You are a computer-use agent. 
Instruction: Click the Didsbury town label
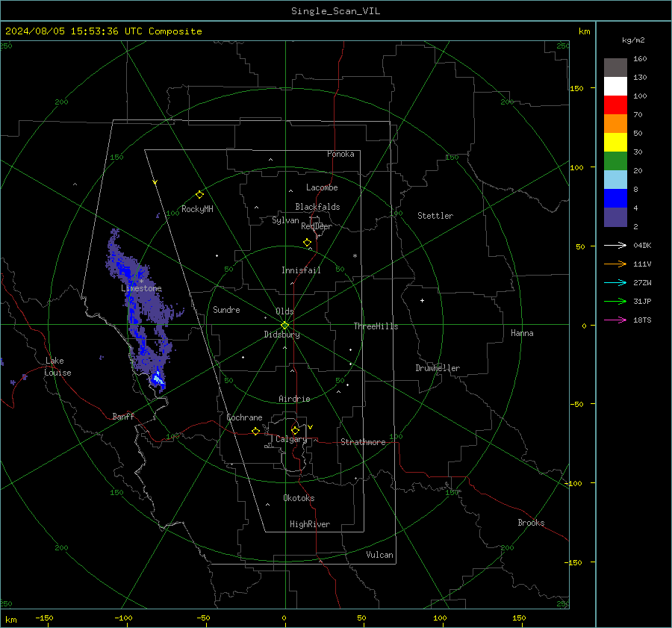[281, 335]
